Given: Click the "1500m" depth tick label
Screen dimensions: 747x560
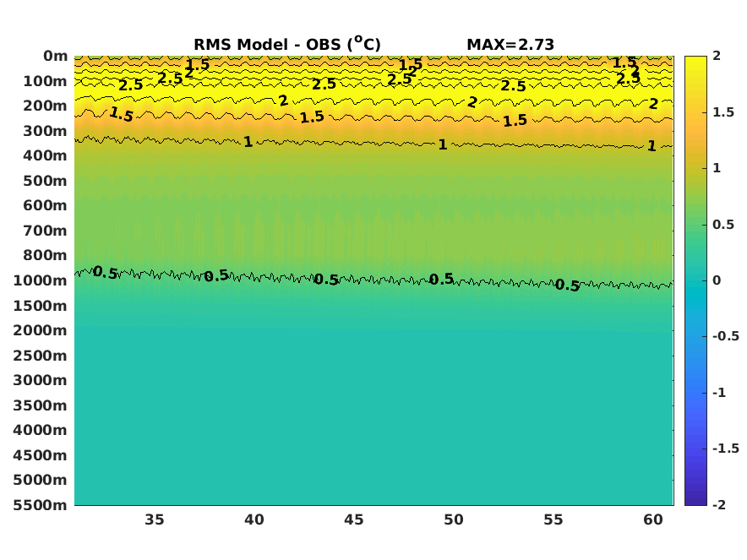Looking at the screenshot, I should 40,306.
